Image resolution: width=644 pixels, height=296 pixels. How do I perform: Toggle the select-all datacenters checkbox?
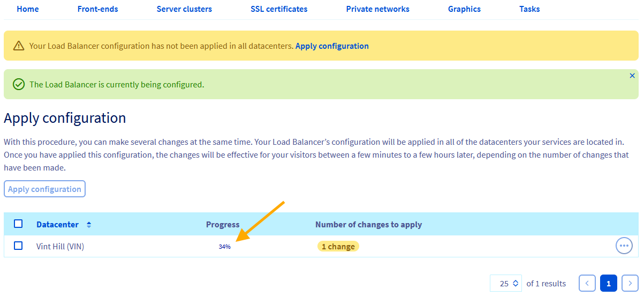(18, 224)
